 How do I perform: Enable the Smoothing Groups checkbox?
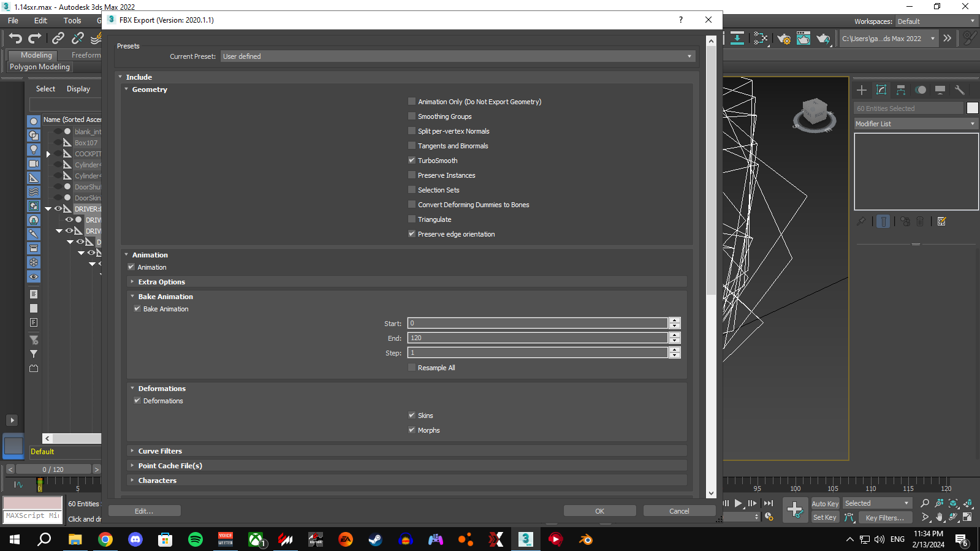click(x=412, y=116)
